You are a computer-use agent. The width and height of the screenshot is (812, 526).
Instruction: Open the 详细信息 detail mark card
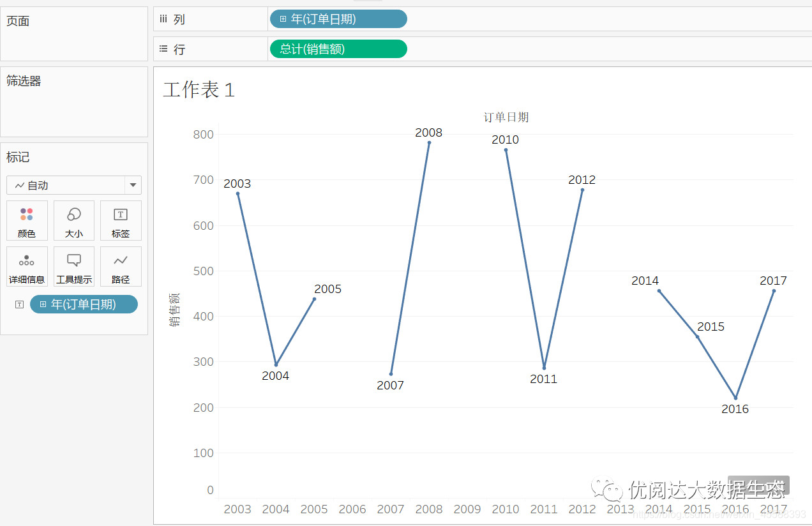click(x=27, y=267)
